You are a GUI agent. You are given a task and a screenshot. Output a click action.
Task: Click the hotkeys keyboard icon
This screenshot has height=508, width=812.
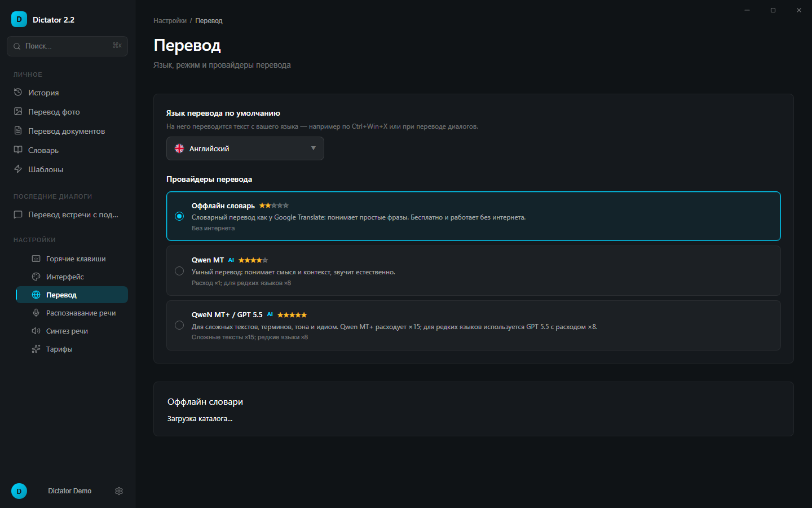36,259
